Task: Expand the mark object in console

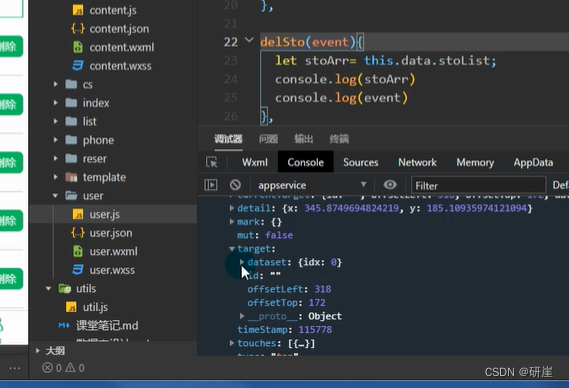Action: (232, 221)
